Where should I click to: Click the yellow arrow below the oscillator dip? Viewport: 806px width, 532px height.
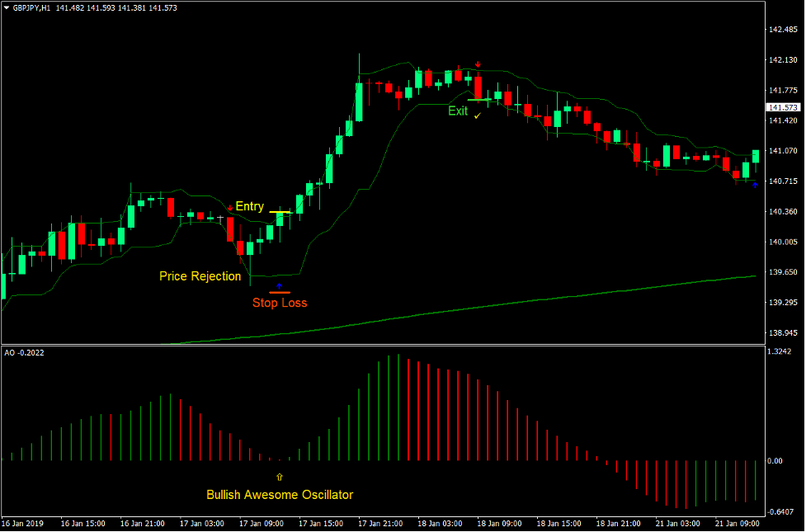coord(280,476)
